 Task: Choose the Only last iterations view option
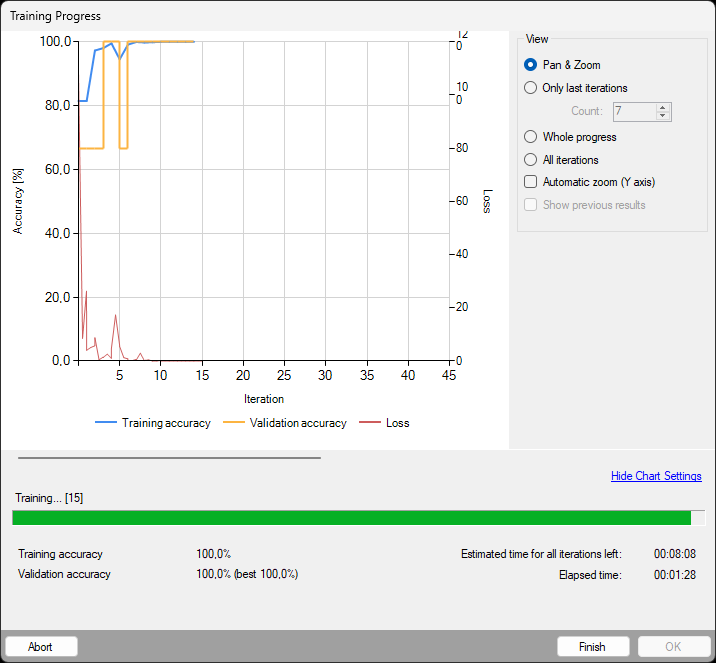531,88
